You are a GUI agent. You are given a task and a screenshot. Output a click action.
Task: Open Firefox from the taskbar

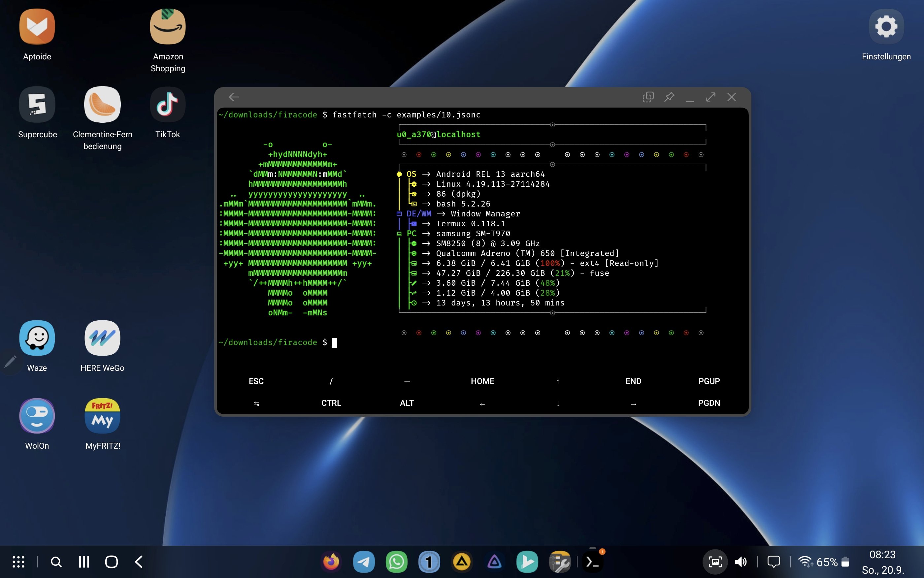[331, 562]
